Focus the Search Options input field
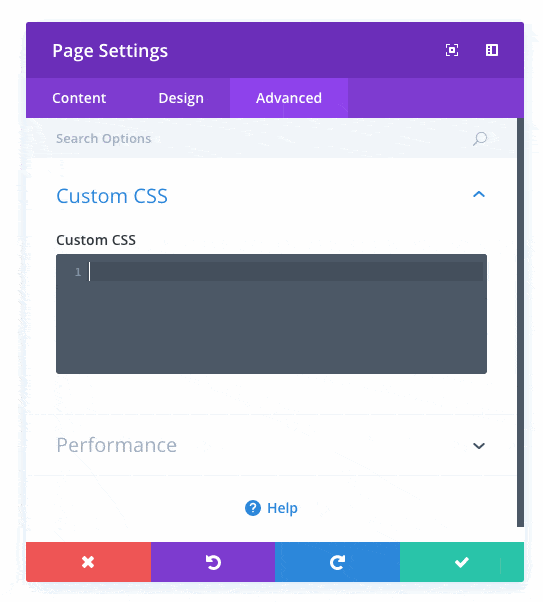The width and height of the screenshot is (543, 602). tap(271, 139)
